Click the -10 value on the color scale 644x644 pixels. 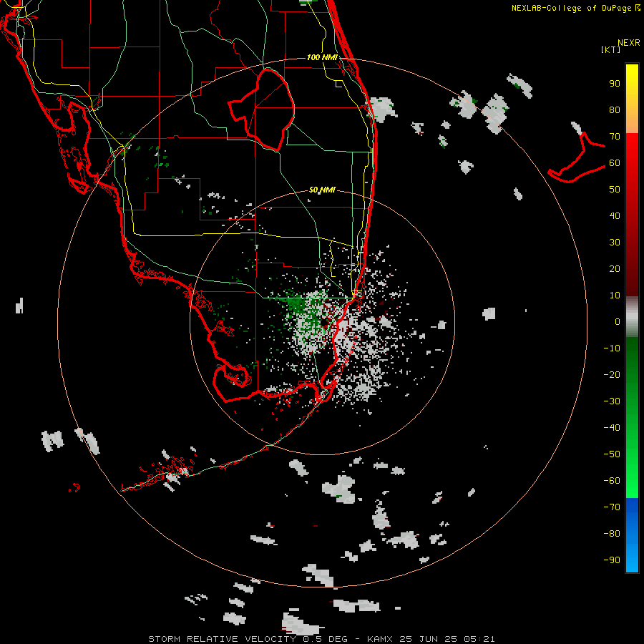612,348
